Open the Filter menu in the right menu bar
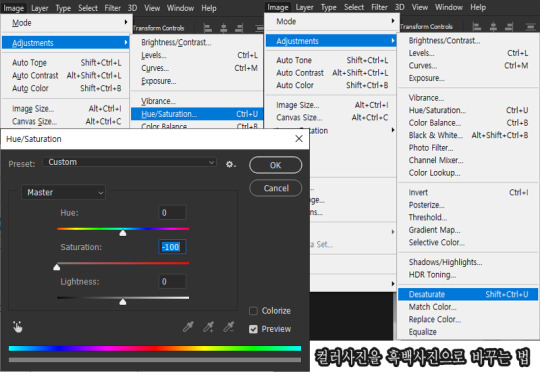Screen dimensions: 540x392 379,7
